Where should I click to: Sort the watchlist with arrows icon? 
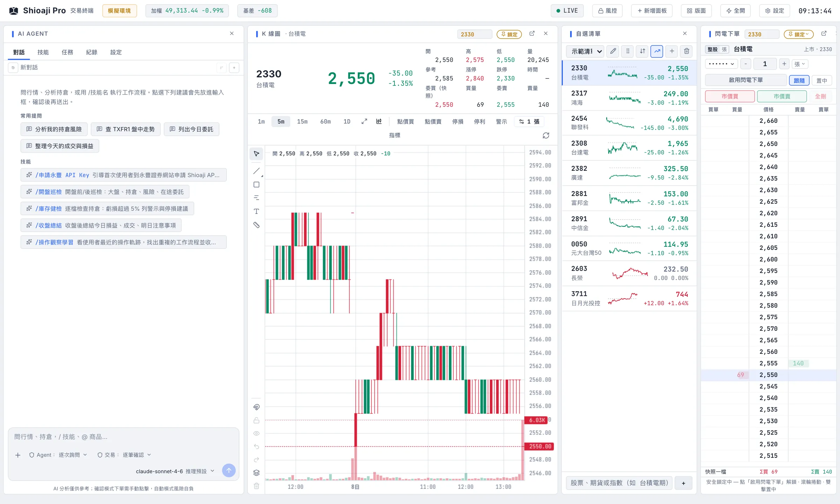coord(642,51)
